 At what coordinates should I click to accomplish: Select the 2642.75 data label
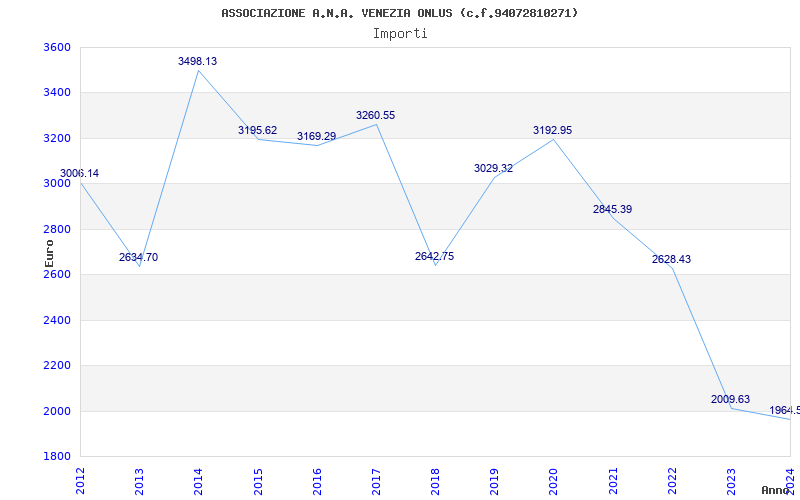(x=434, y=256)
